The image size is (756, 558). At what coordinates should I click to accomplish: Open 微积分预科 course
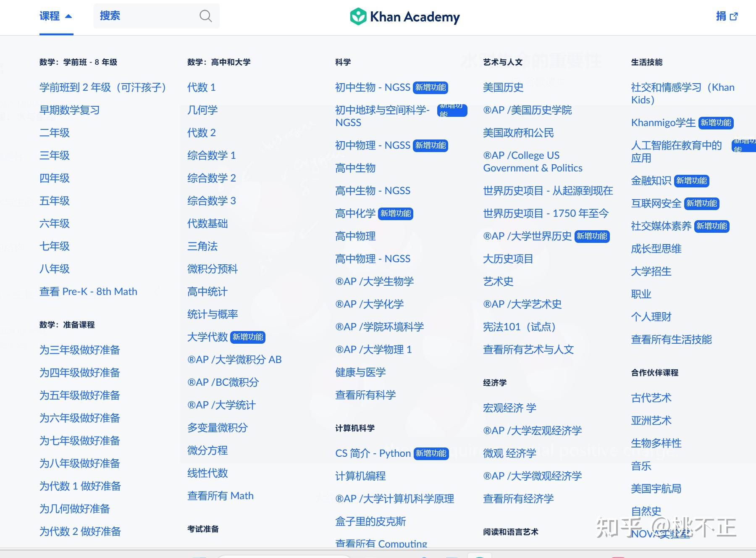213,269
